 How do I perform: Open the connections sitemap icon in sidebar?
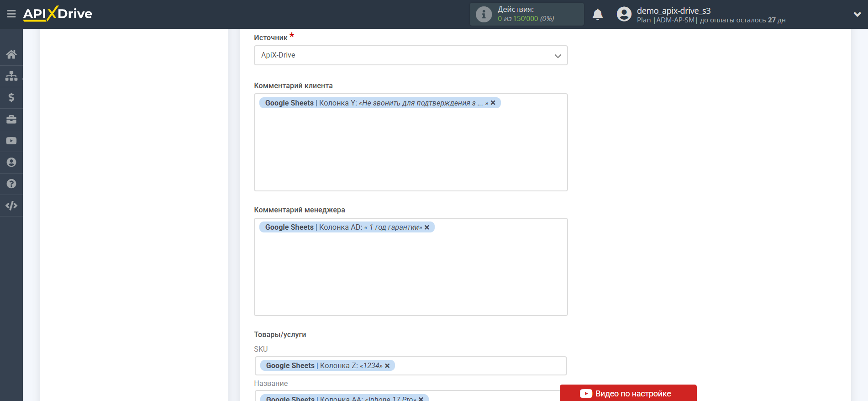pyautogui.click(x=11, y=76)
